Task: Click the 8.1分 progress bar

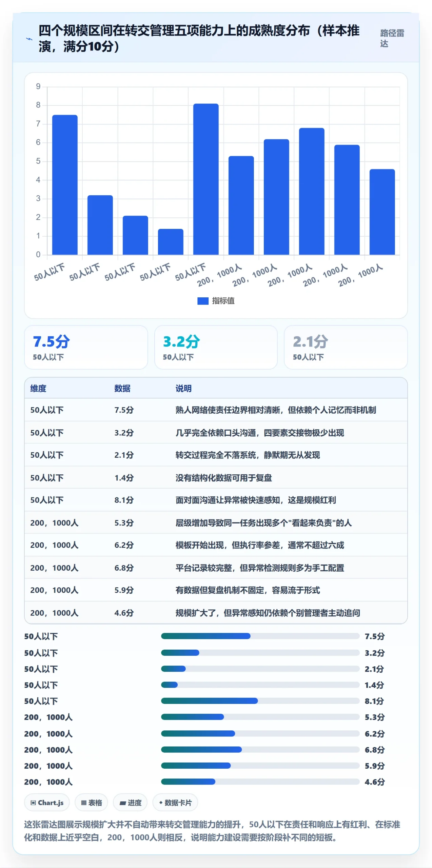Action: [x=260, y=701]
